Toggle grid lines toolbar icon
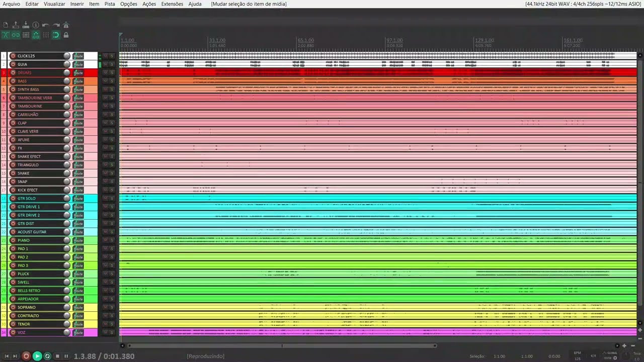Image resolution: width=644 pixels, height=362 pixels. (46, 35)
